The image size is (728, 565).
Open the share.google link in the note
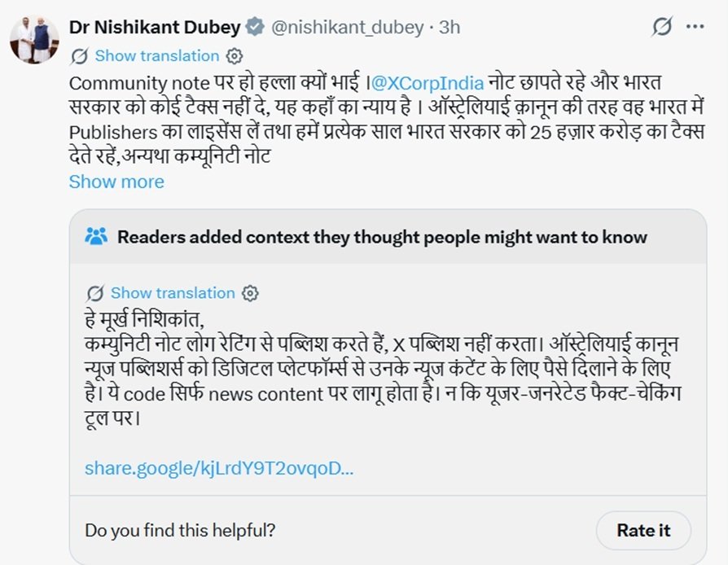pos(218,468)
